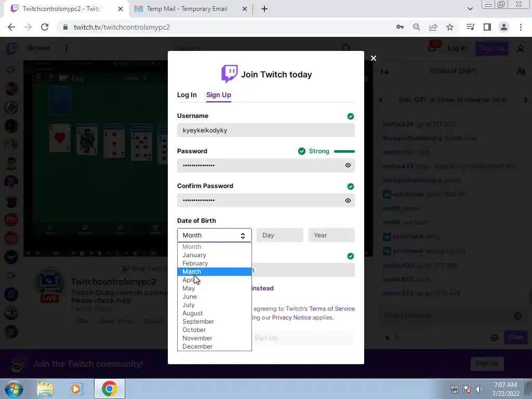Choose August from the month list
This screenshot has width=532, height=399.
[x=214, y=313]
